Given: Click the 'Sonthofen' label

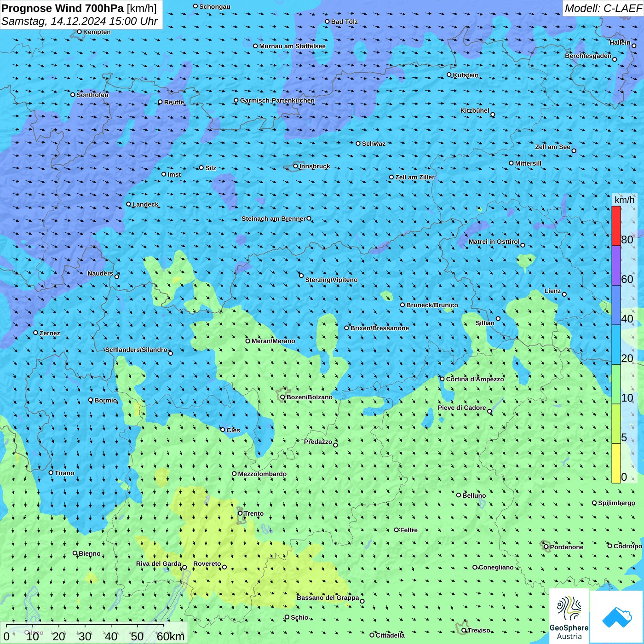Looking at the screenshot, I should pyautogui.click(x=92, y=95).
